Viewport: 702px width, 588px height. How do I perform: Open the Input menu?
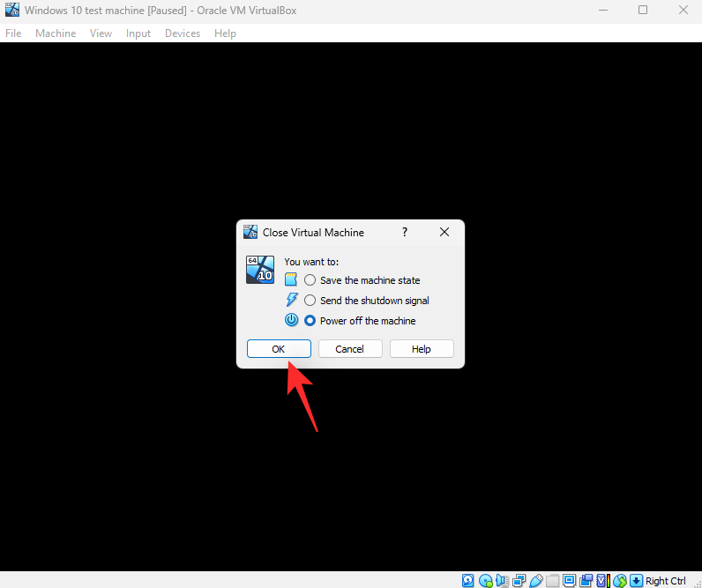[138, 33]
